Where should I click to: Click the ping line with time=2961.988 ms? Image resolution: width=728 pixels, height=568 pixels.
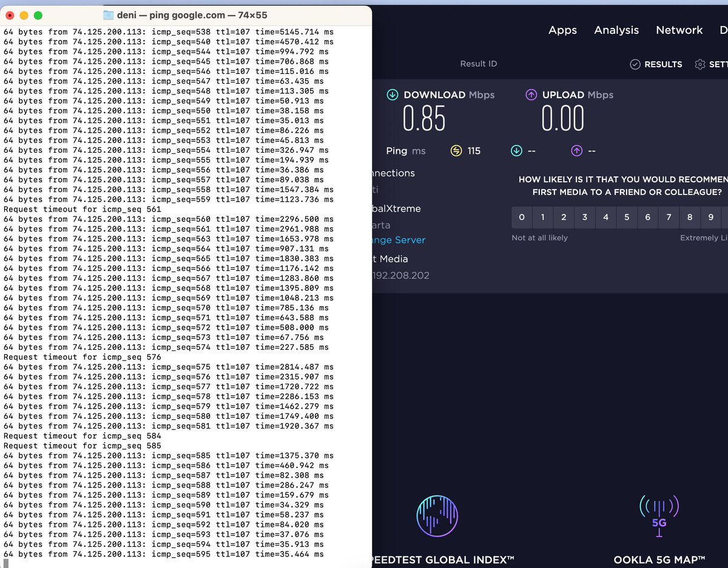click(x=169, y=229)
